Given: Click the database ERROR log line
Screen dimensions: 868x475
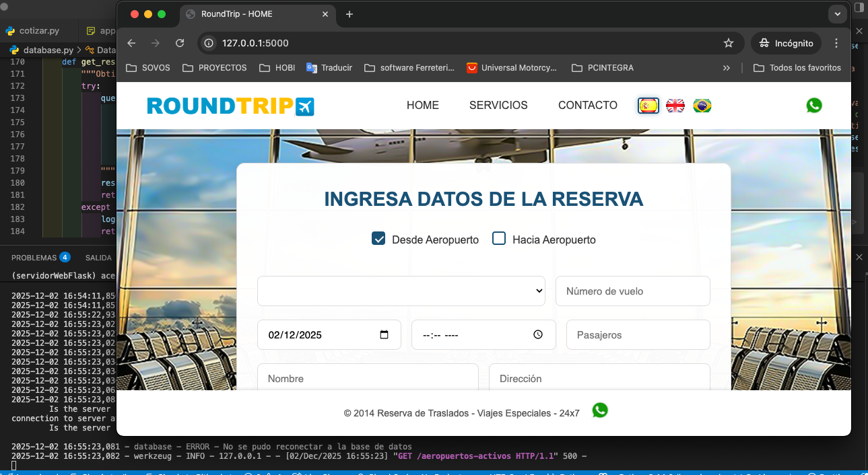Looking at the screenshot, I should point(211,447).
